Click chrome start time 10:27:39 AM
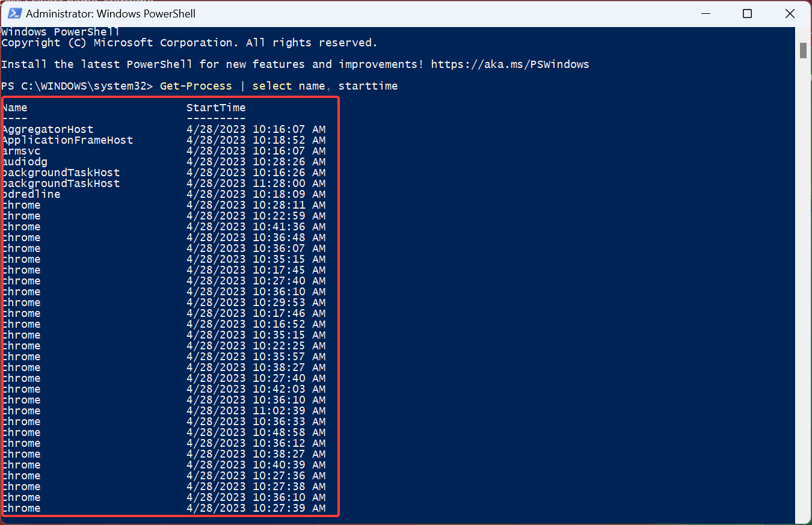The height and width of the screenshot is (525, 812). [256, 508]
